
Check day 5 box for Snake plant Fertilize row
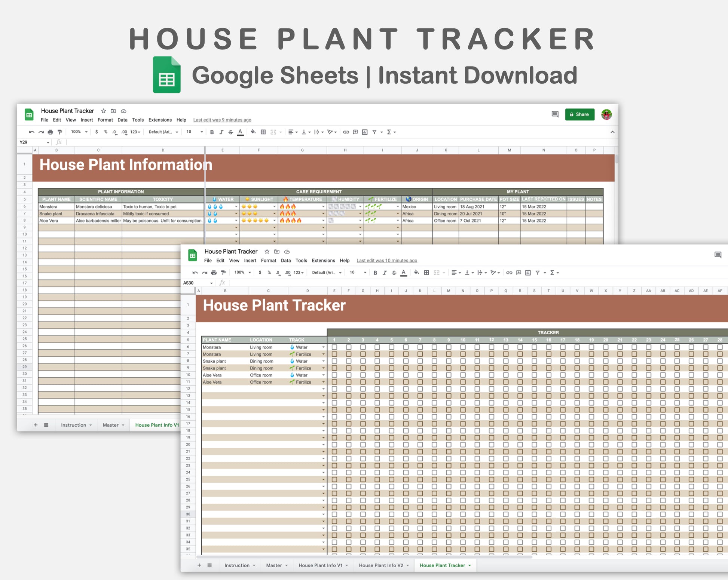click(391, 368)
